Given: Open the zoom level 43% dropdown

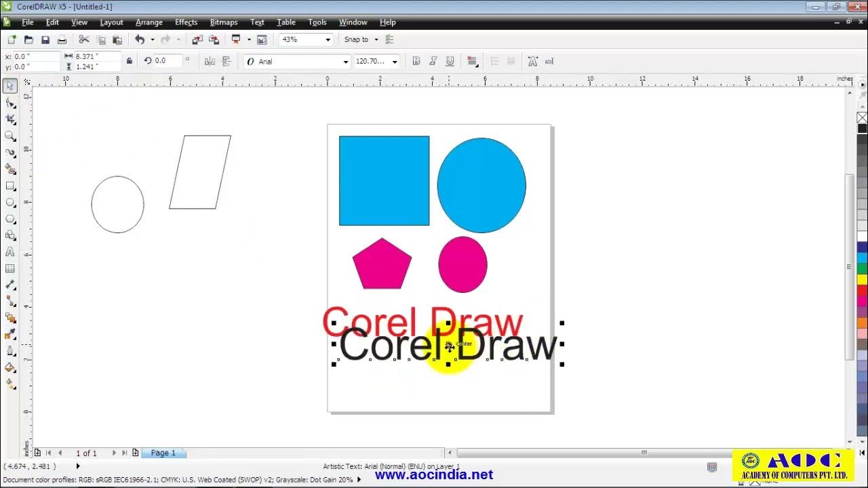Looking at the screenshot, I should [x=328, y=40].
